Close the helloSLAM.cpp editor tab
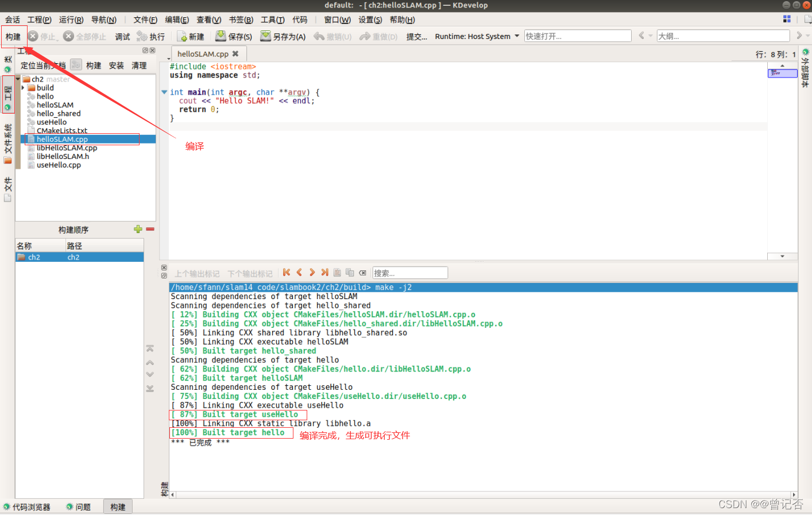The image size is (812, 515). coord(235,54)
